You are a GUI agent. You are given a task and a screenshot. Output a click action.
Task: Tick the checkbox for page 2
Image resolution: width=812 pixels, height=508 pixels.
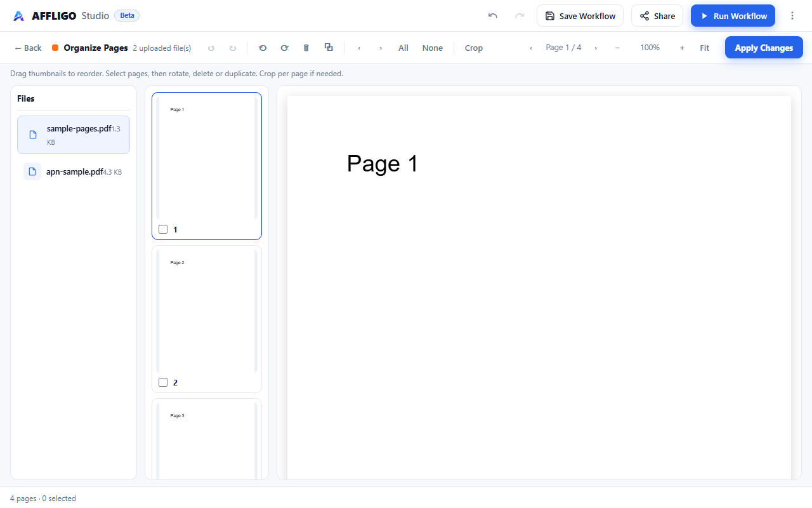pyautogui.click(x=163, y=382)
